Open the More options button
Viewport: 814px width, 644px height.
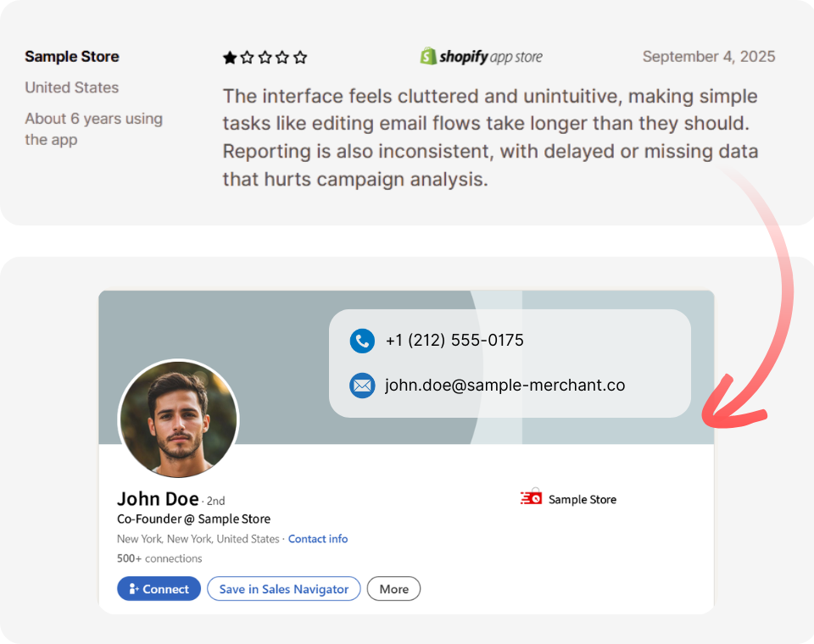click(x=393, y=588)
